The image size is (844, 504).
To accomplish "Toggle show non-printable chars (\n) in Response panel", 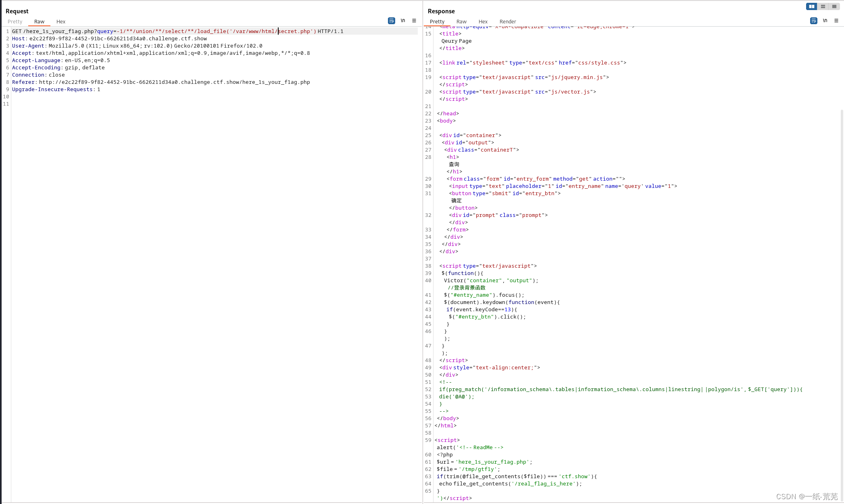I will coord(825,21).
